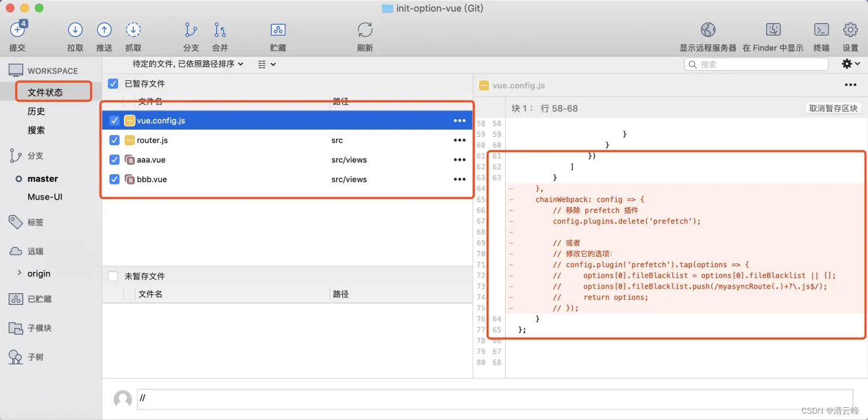Screen dimensions: 868x420
Task: Open options menu for router.js row
Action: 459,140
